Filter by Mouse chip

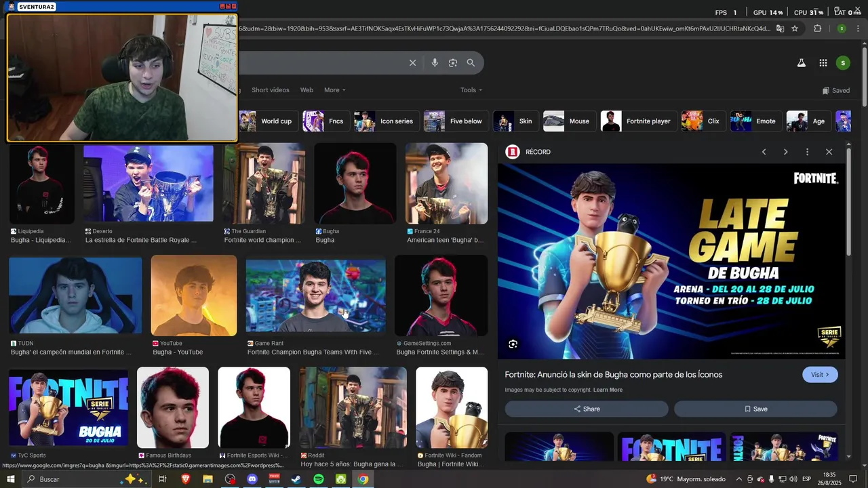click(x=568, y=121)
